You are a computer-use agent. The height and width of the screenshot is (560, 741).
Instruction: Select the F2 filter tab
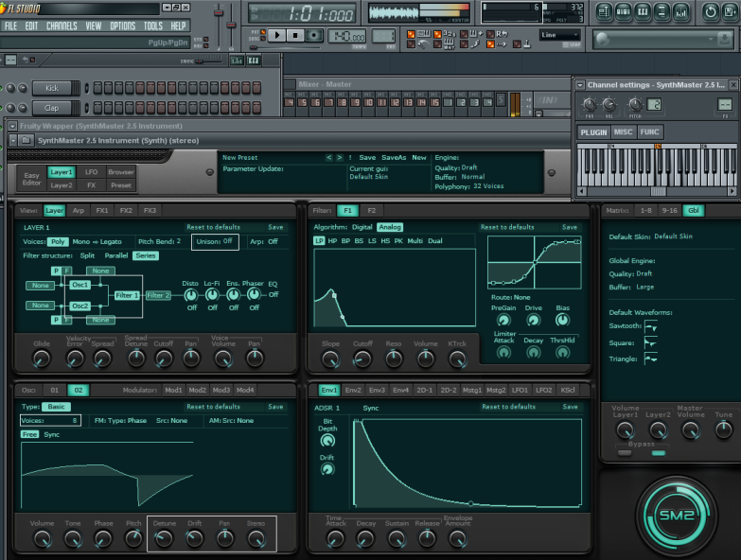click(372, 211)
